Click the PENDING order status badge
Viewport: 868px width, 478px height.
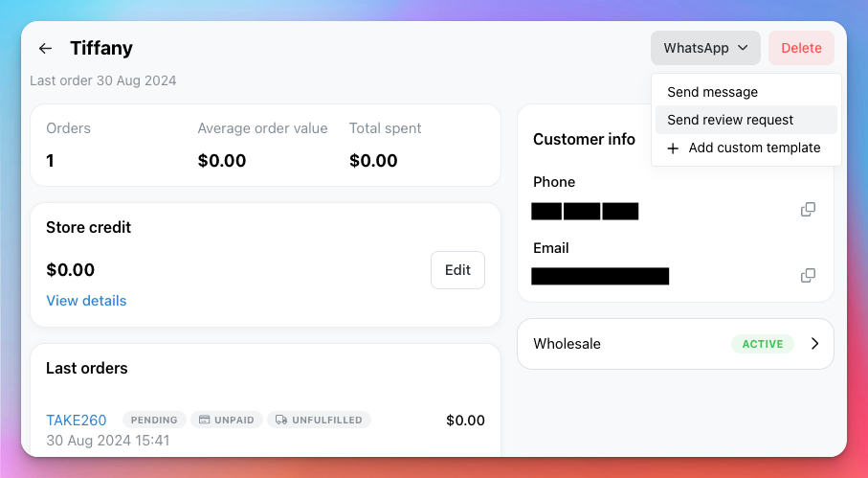pyautogui.click(x=154, y=420)
